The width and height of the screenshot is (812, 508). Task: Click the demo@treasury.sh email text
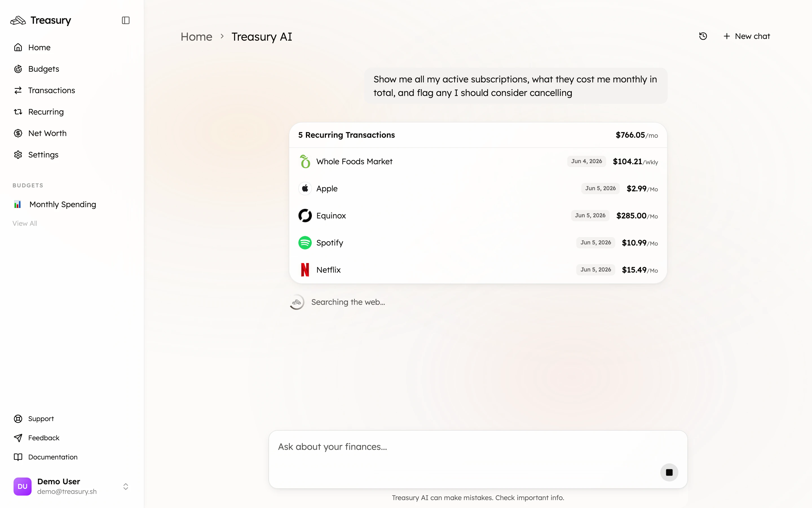(67, 492)
